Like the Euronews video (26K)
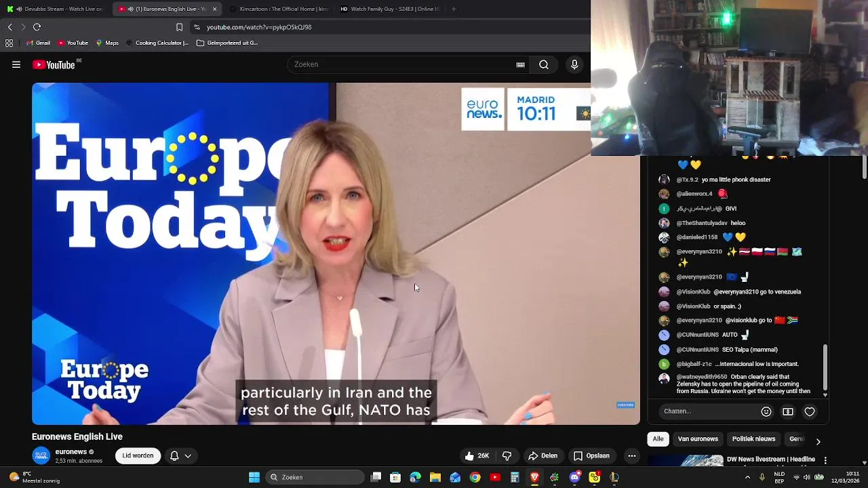Image resolution: width=868 pixels, height=488 pixels. click(477, 455)
